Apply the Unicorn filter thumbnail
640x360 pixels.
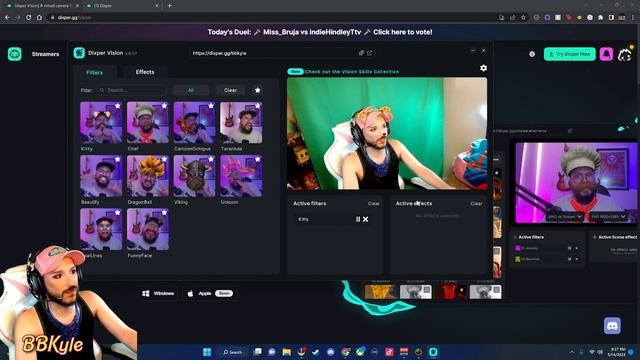pyautogui.click(x=241, y=176)
